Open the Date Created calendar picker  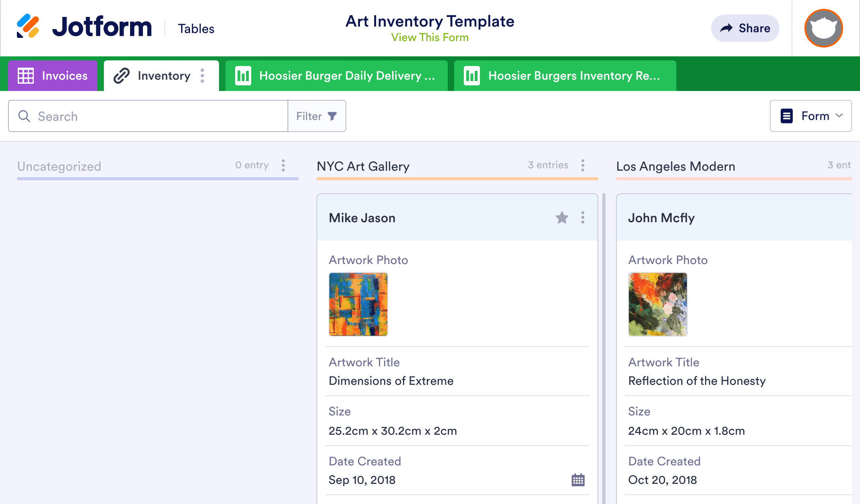tap(578, 480)
